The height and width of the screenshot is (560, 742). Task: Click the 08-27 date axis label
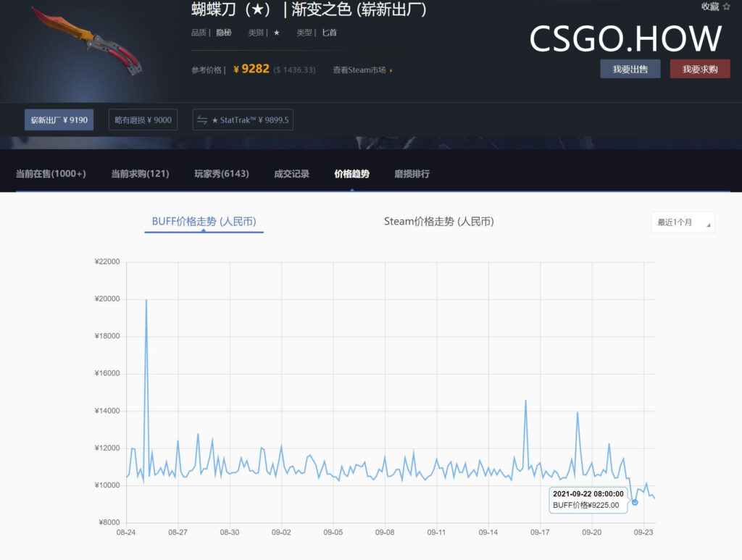coord(178,532)
